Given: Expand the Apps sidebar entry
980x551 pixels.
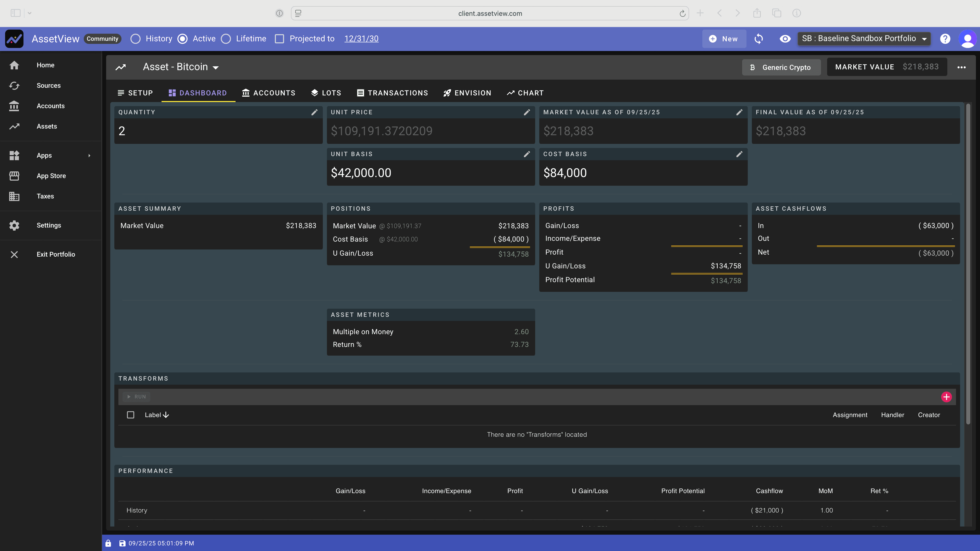Looking at the screenshot, I should click(x=44, y=155).
